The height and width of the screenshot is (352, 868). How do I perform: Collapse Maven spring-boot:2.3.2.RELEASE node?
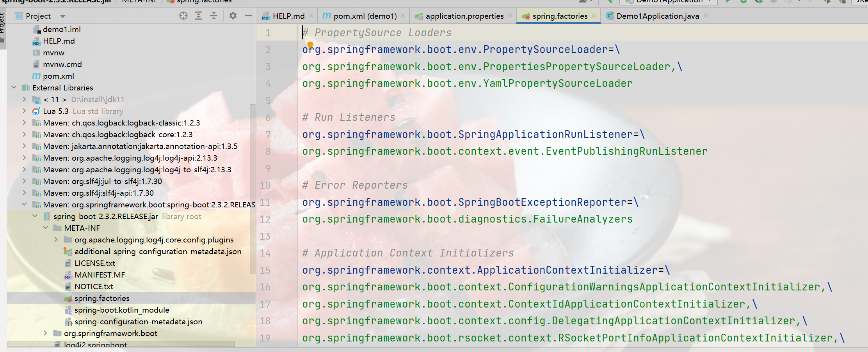[24, 204]
